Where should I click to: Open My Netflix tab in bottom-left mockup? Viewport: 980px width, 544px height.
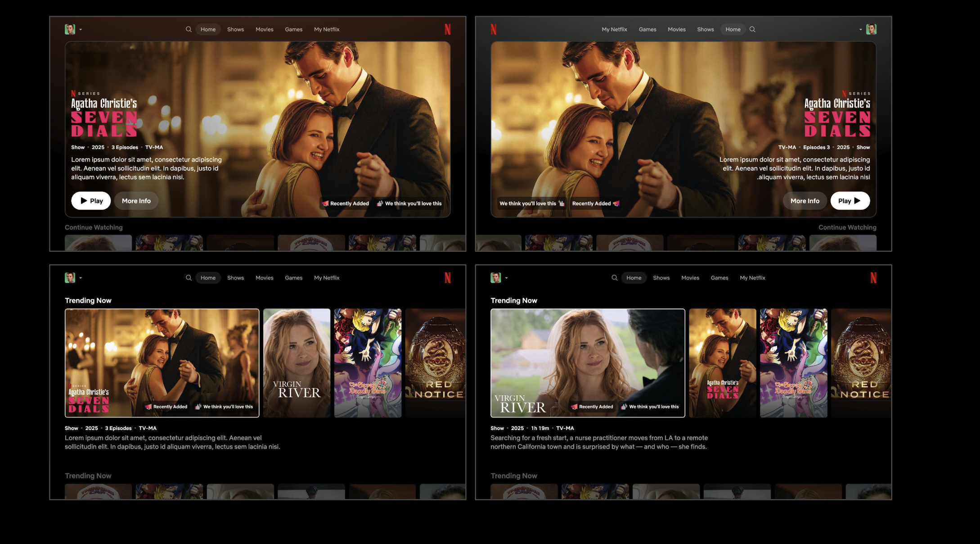327,278
